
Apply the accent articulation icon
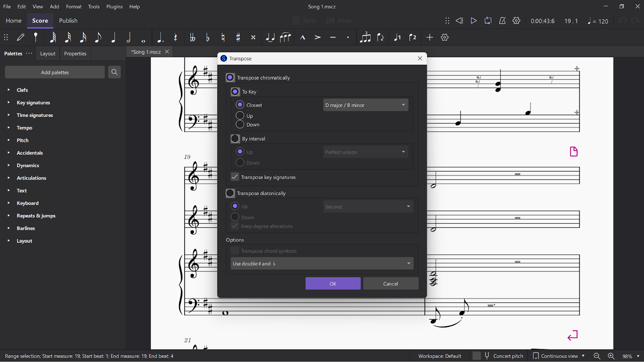[x=318, y=37]
